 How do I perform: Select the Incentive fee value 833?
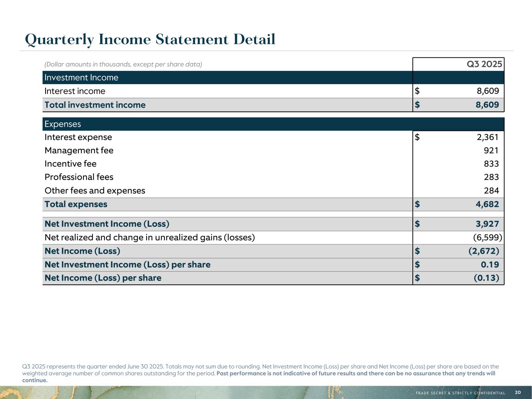click(x=491, y=164)
